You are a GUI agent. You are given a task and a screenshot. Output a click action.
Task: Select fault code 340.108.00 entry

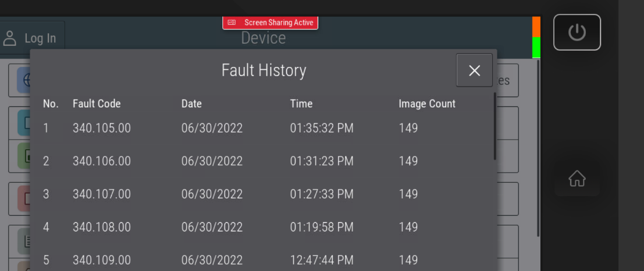pyautogui.click(x=102, y=227)
